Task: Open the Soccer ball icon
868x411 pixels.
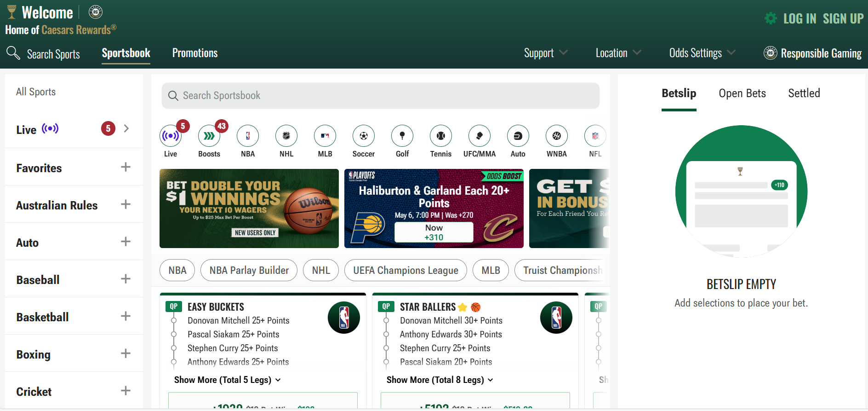Action: click(x=364, y=136)
